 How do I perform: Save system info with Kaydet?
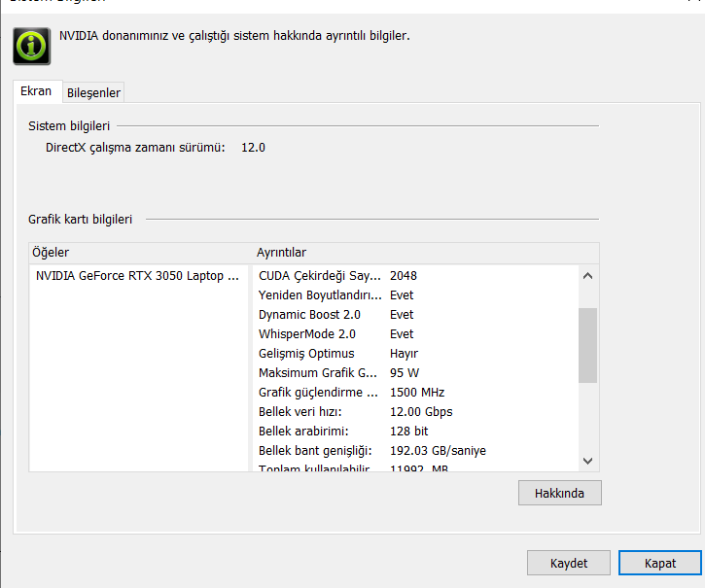[569, 563]
